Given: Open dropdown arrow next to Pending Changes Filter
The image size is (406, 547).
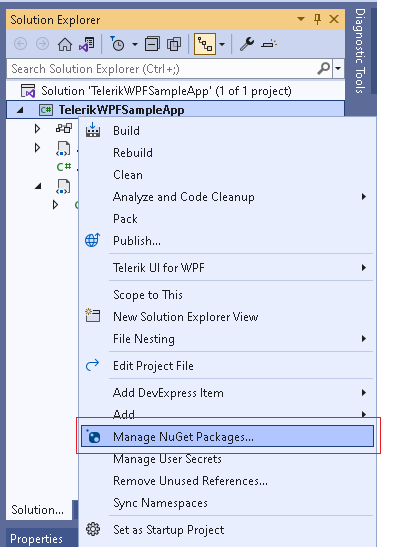Looking at the screenshot, I should point(135,44).
